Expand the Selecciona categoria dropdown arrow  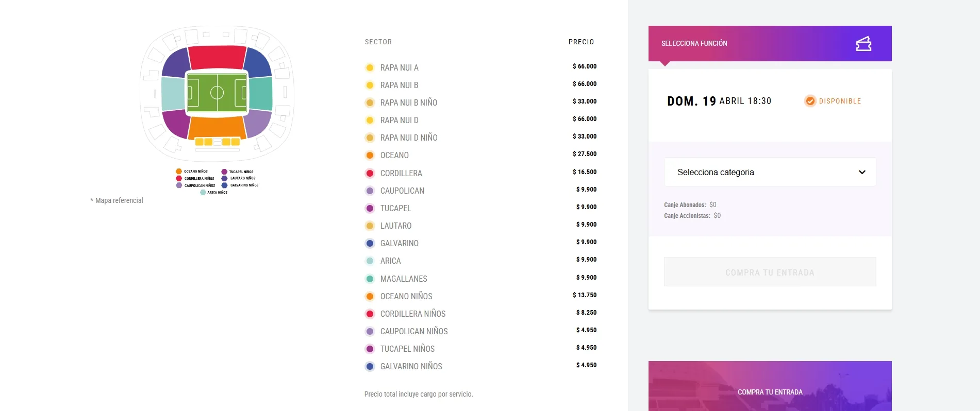(862, 172)
